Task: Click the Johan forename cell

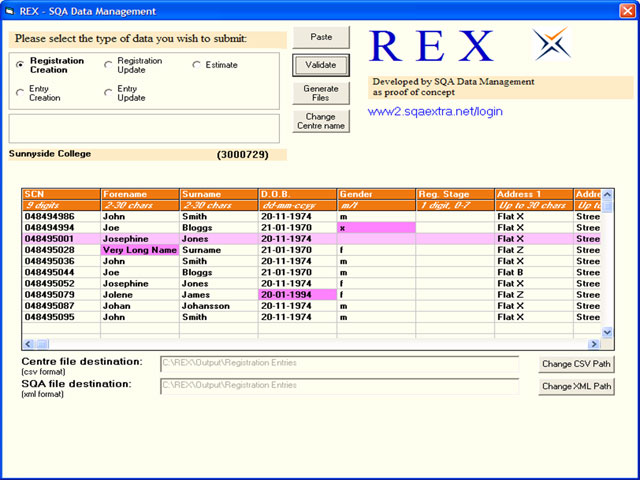Action: coord(140,306)
